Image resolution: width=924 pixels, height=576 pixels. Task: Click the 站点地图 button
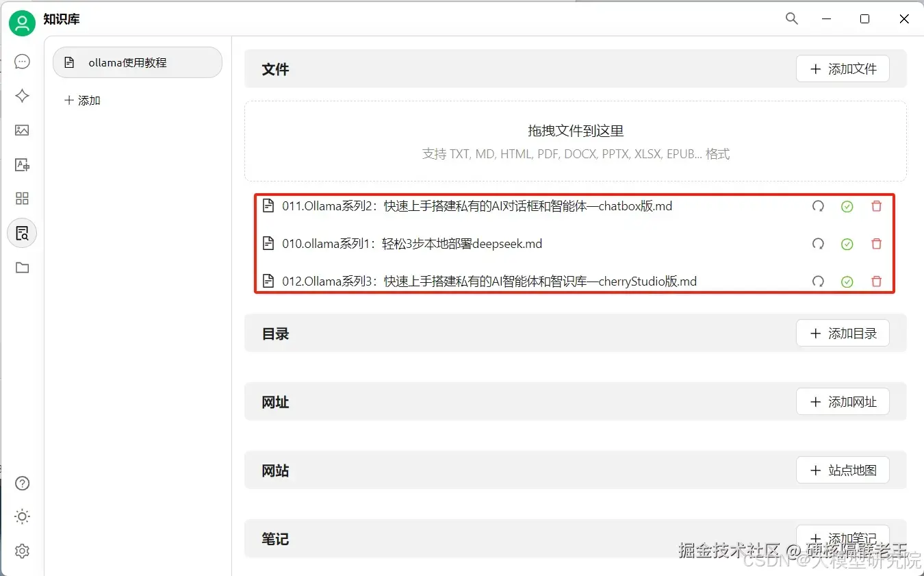point(843,471)
